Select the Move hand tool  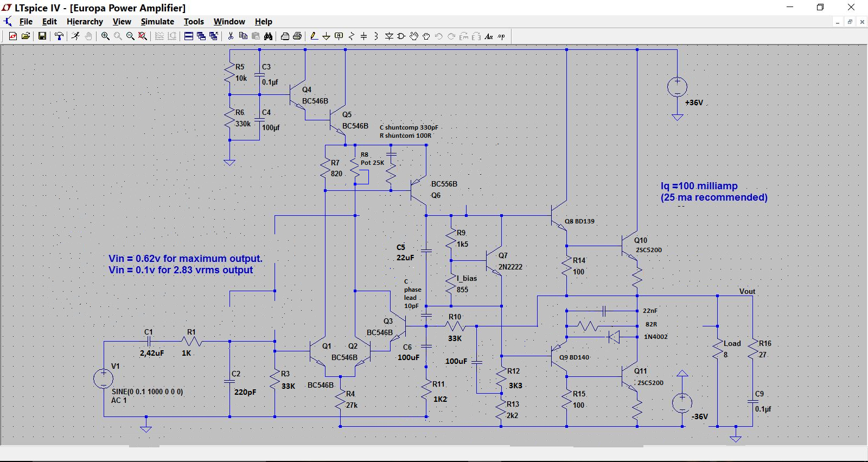coord(414,36)
